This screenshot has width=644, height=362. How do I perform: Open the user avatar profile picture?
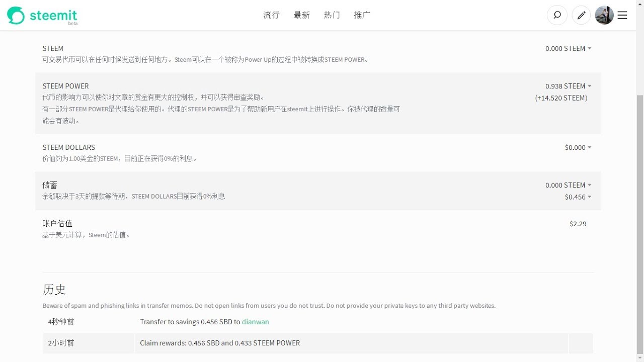coord(604,15)
